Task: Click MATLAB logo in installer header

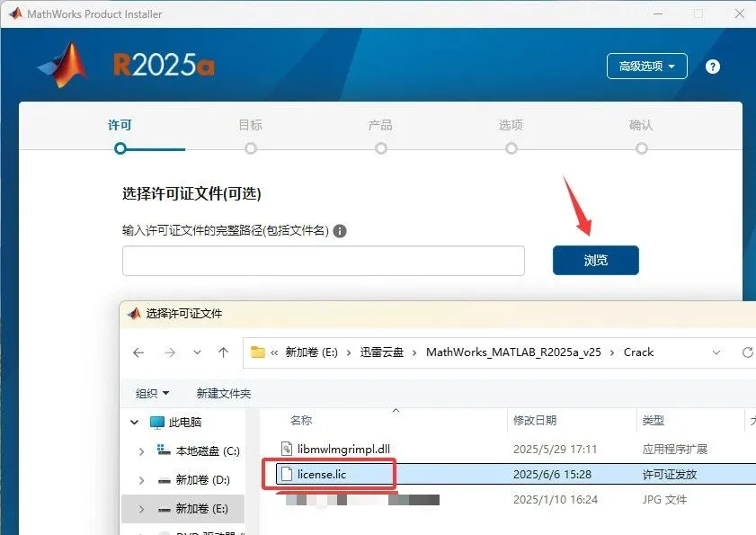Action: pos(64,66)
